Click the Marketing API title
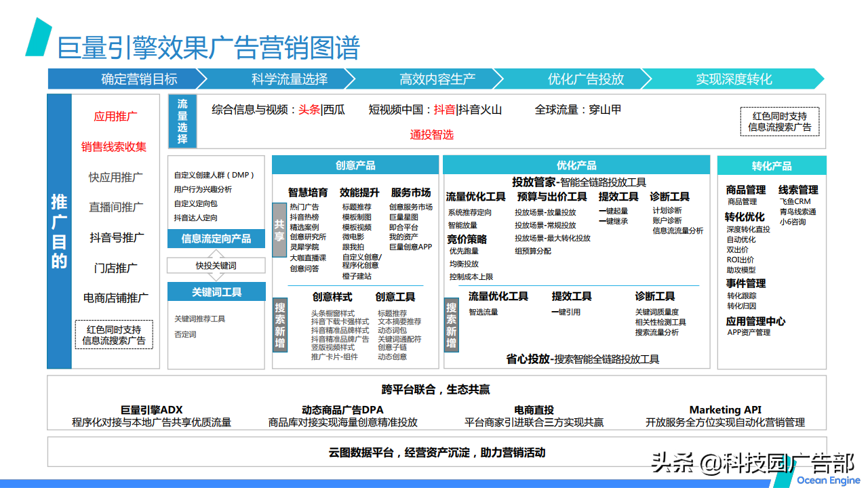The height and width of the screenshot is (488, 868). pyautogui.click(x=725, y=410)
